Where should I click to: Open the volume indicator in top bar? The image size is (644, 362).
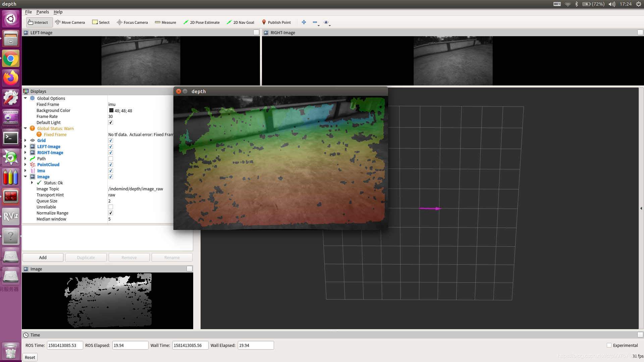[x=612, y=4]
